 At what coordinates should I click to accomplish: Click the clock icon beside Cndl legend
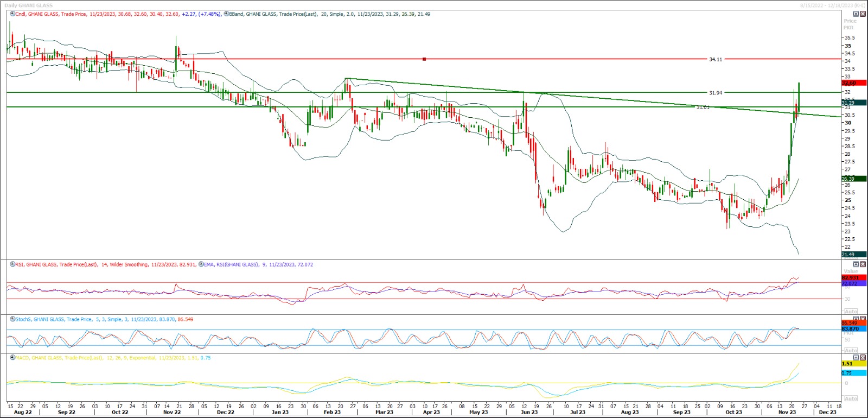point(12,14)
